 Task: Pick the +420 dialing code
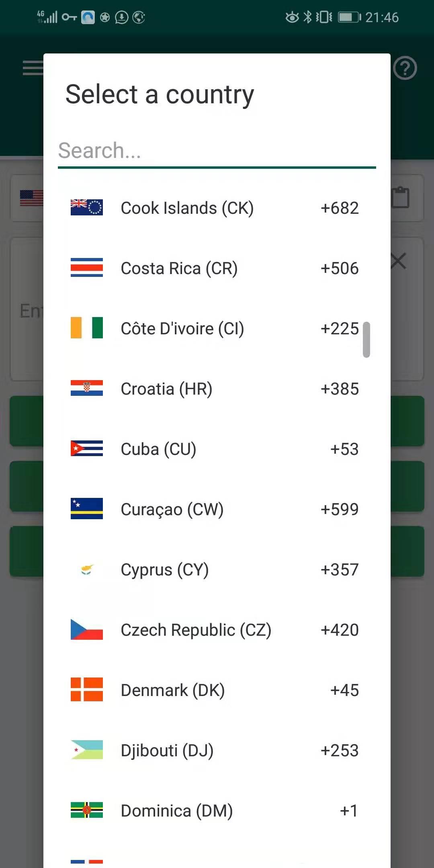340,630
